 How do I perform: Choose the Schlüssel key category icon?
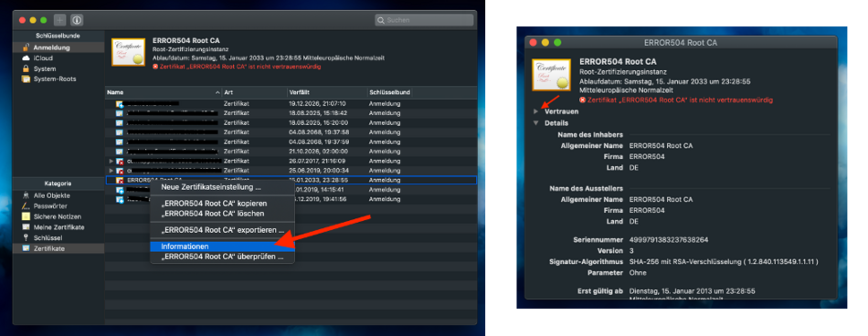[x=26, y=237]
